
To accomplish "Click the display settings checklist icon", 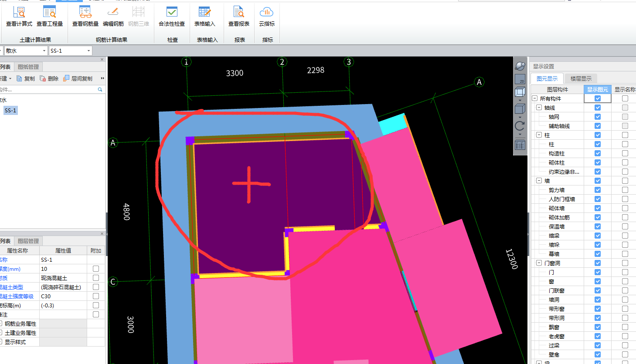I will tap(520, 145).
